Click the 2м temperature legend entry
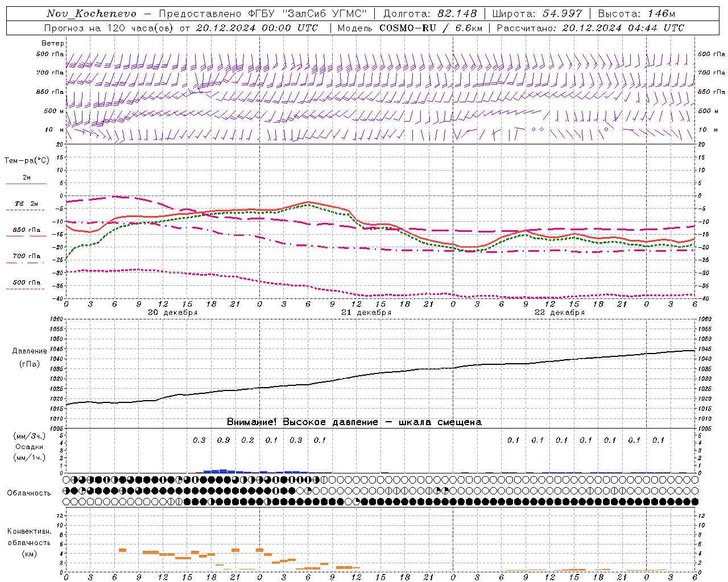728x582 pixels. (27, 178)
